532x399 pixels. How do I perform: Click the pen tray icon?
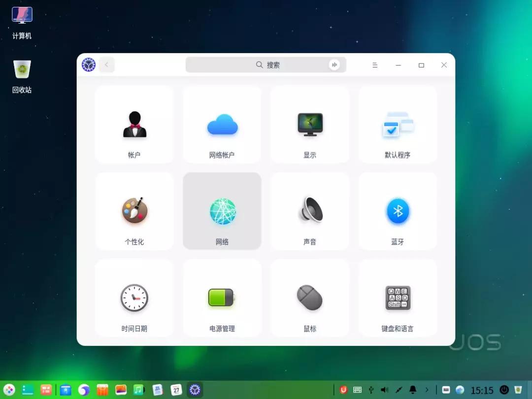pyautogui.click(x=399, y=390)
